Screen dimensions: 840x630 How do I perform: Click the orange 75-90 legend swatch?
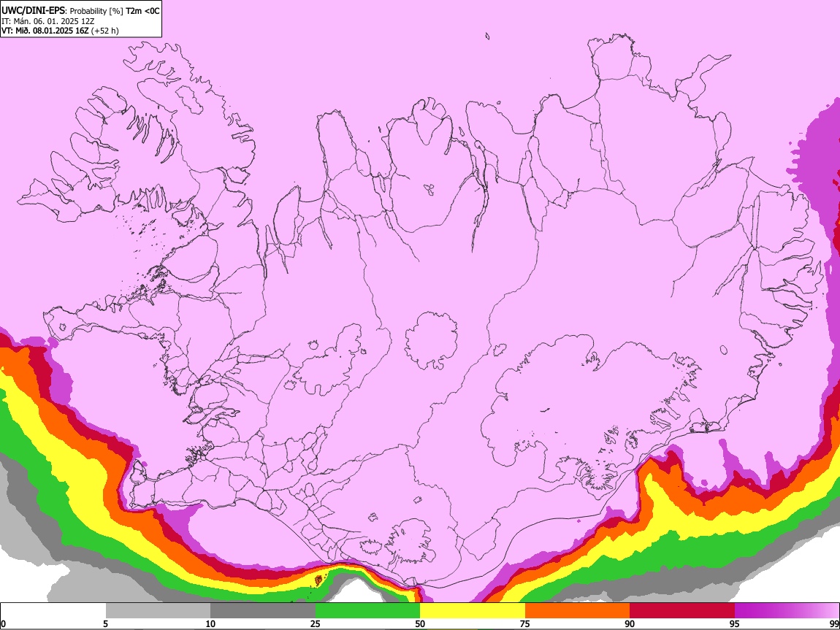click(x=577, y=610)
